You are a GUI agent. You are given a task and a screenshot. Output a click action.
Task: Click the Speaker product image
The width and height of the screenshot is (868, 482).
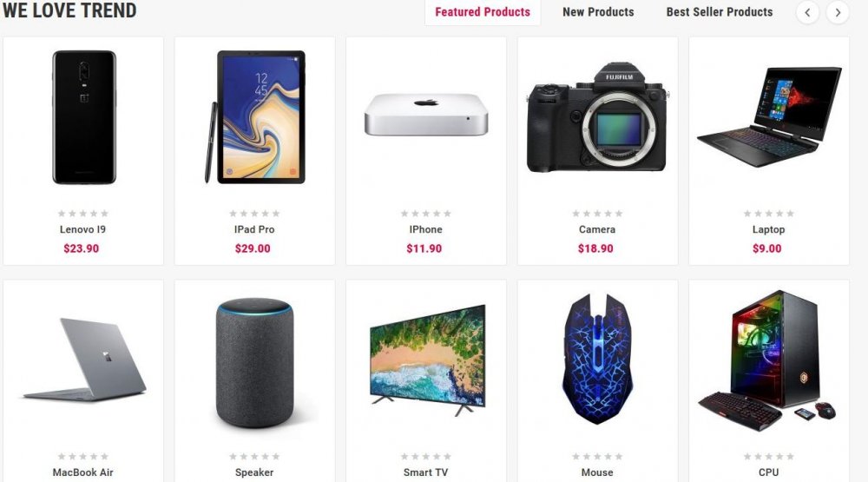pyautogui.click(x=254, y=363)
